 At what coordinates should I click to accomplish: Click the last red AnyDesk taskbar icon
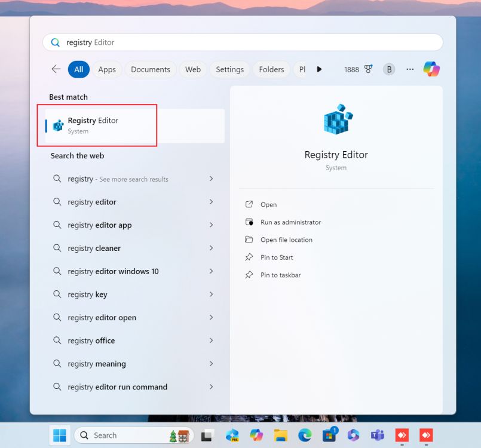426,435
